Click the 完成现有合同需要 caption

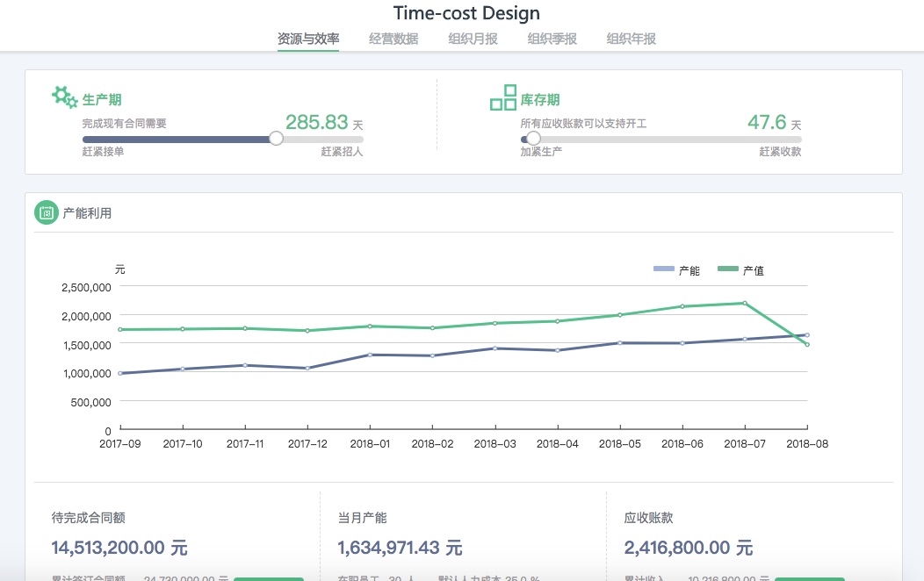tap(125, 124)
